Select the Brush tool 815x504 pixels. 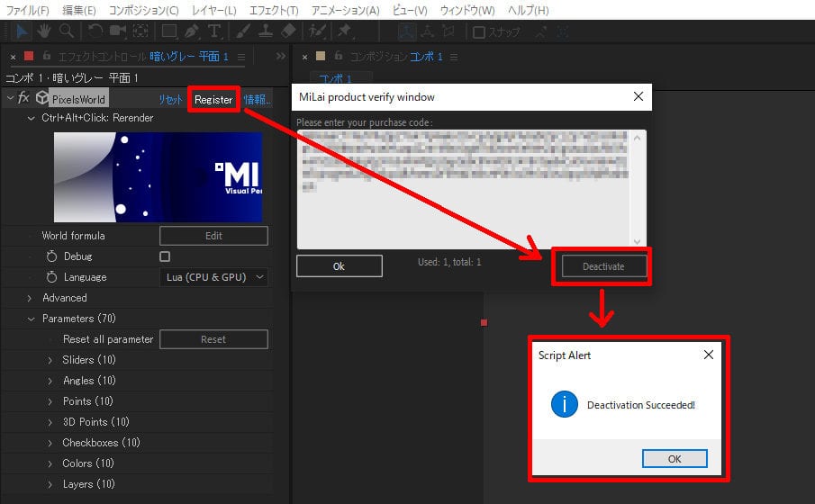coord(242,31)
